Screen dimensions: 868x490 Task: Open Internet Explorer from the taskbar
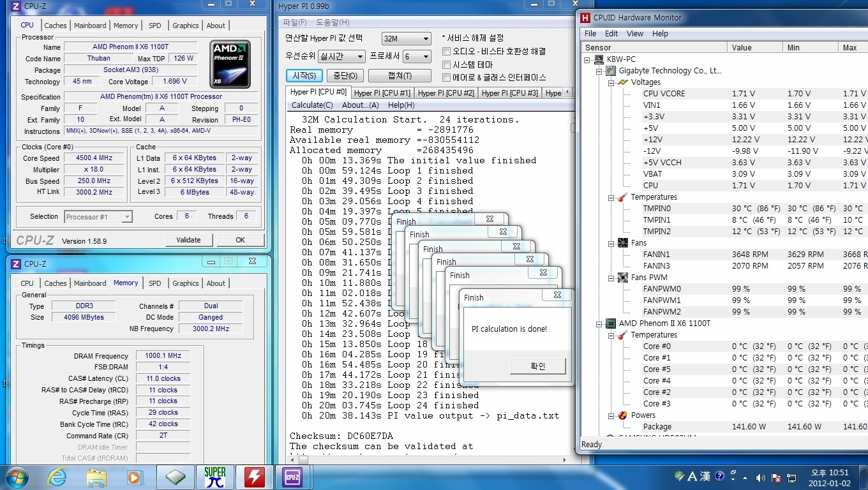(57, 477)
